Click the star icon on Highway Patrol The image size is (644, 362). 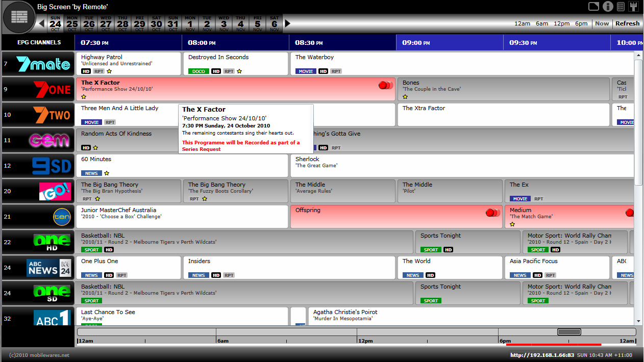[x=109, y=71]
